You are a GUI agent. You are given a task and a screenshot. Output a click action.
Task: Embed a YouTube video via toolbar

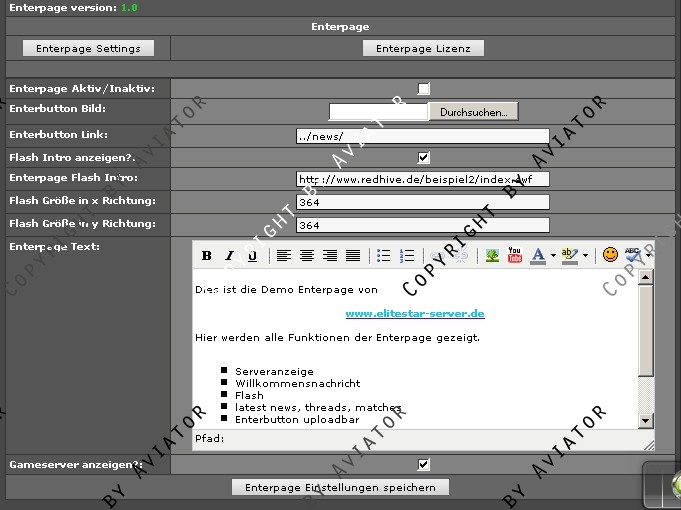point(515,256)
